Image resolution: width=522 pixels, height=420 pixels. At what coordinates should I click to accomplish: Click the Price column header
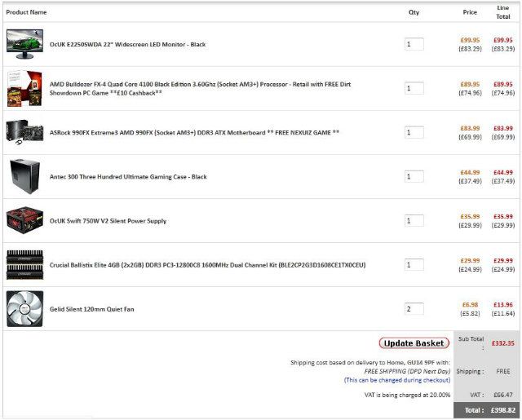coord(470,12)
